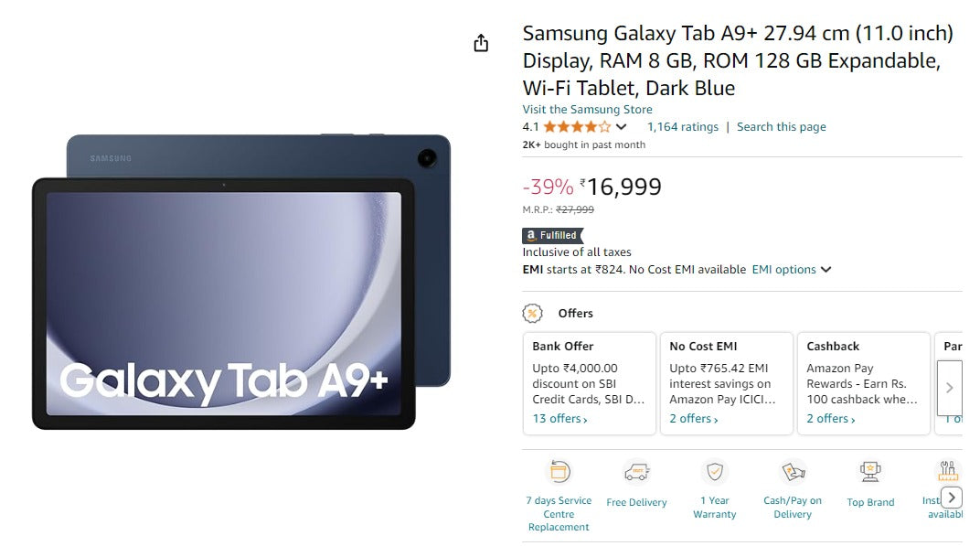View 2 offers under No Cost EMI

[x=693, y=419]
